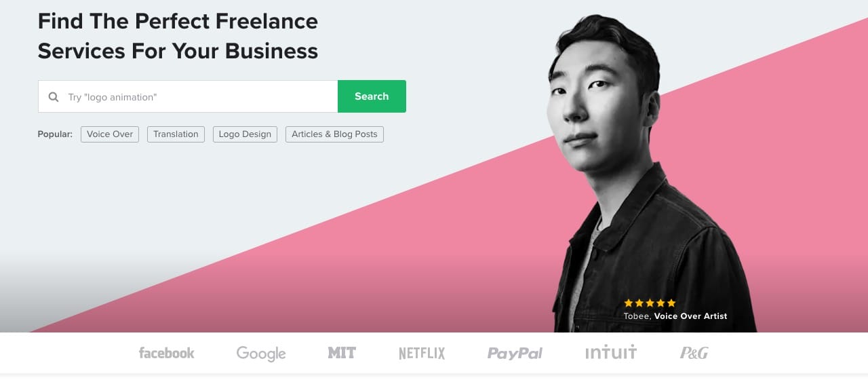Click the green Search button
This screenshot has width=868, height=380.
[372, 96]
